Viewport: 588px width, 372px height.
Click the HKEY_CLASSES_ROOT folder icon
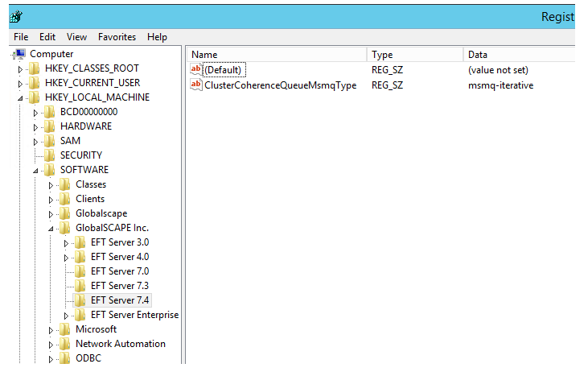(34, 68)
